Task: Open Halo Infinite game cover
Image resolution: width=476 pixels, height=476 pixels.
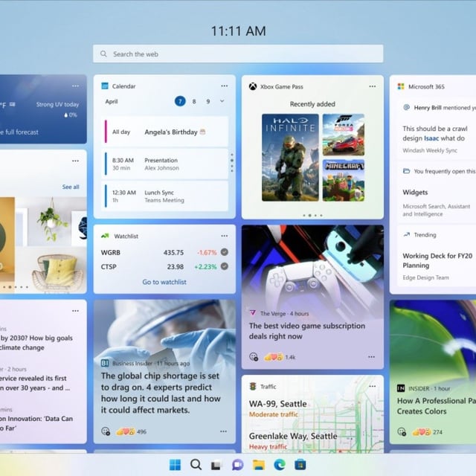Action: click(x=290, y=157)
